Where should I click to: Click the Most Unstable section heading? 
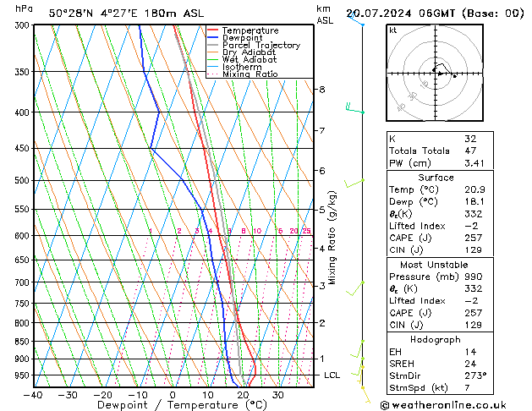coord(436,264)
